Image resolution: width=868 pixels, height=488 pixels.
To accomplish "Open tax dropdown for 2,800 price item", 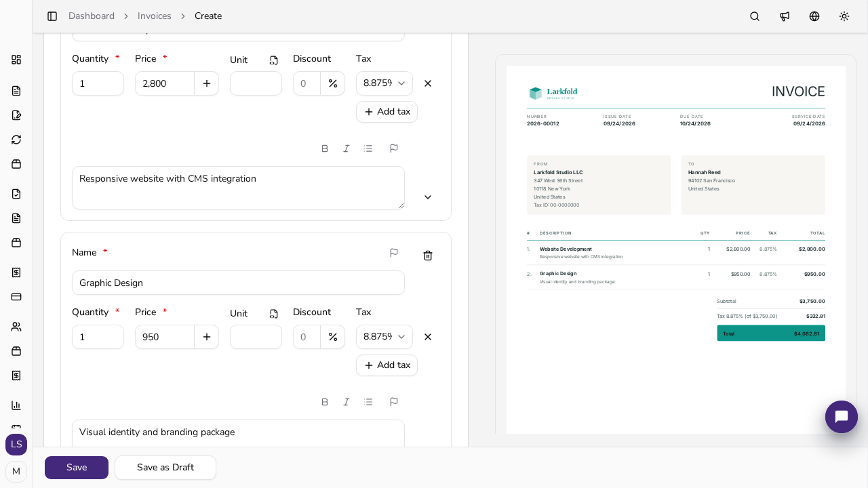I will pos(384,83).
